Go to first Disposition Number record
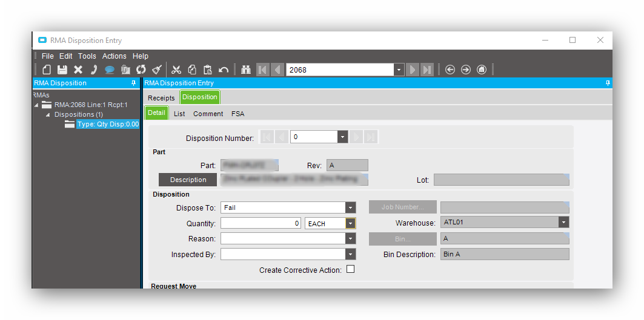The image size is (644, 320). coord(267,137)
